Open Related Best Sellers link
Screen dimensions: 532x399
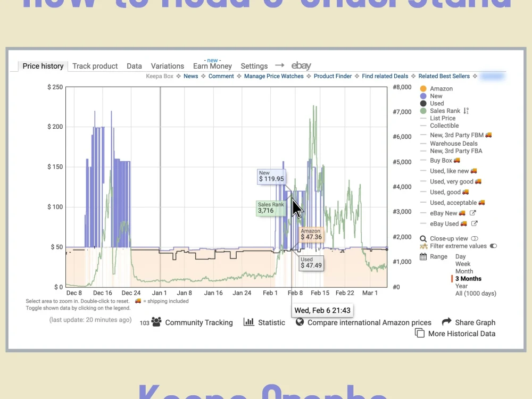pos(444,76)
